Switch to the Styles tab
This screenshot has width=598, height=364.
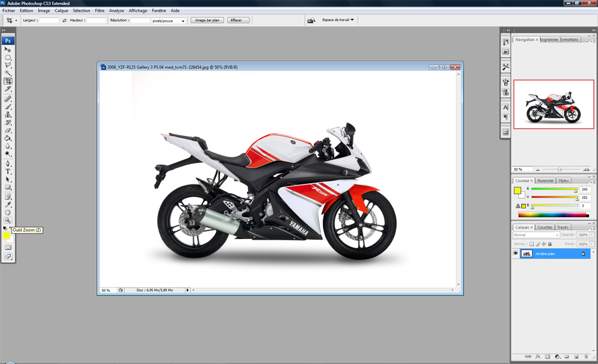[x=563, y=180]
